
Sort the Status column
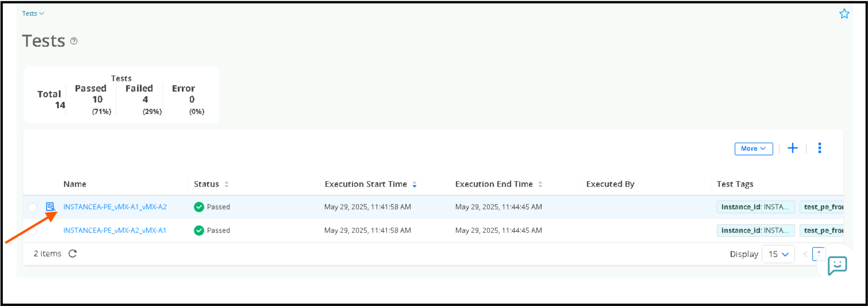pyautogui.click(x=227, y=184)
